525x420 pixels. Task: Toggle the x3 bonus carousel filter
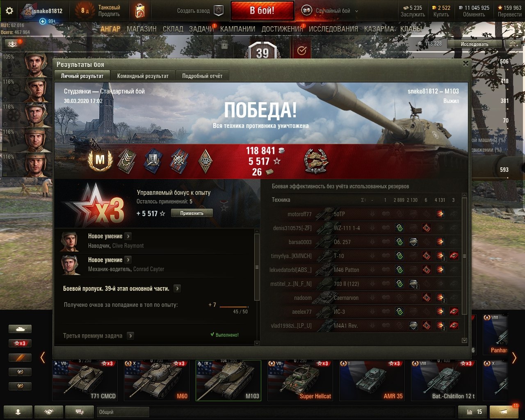coord(20,343)
